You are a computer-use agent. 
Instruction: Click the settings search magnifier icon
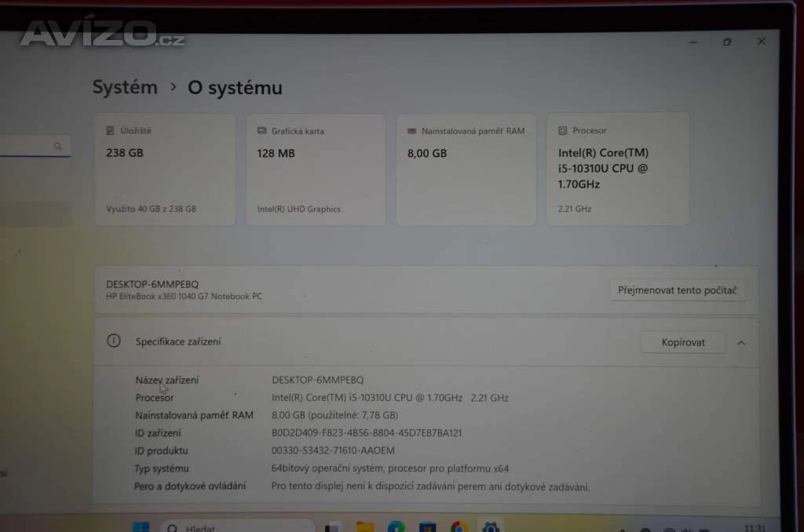[58, 146]
